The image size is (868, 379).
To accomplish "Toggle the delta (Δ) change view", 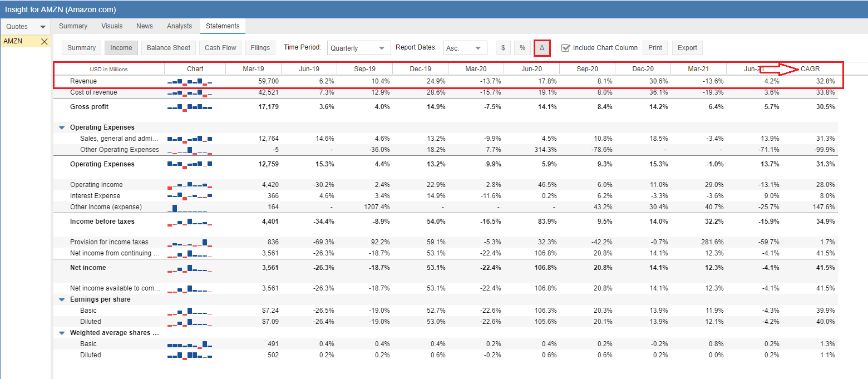I will tap(542, 48).
